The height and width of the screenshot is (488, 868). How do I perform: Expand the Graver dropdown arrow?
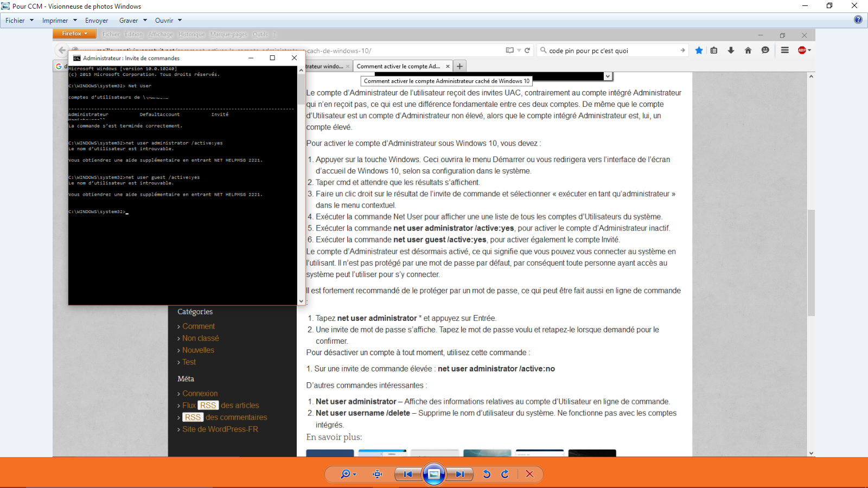coord(145,21)
